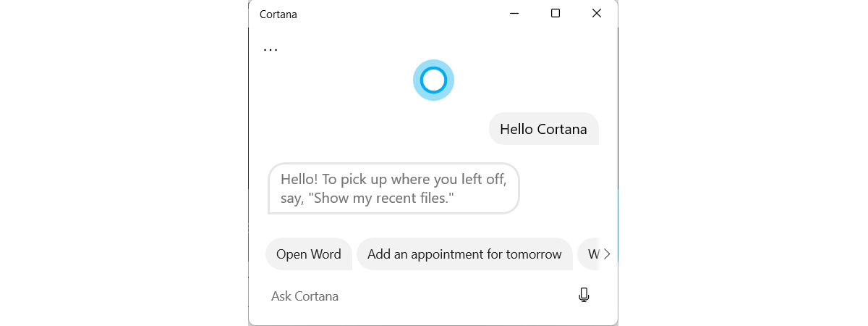Maximize the Cortana window
Viewport: 868px width, 326px height.
(556, 14)
